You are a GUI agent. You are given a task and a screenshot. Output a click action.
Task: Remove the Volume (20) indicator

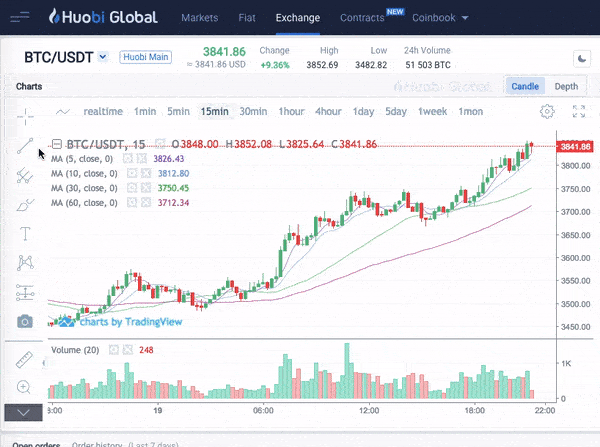tap(127, 350)
